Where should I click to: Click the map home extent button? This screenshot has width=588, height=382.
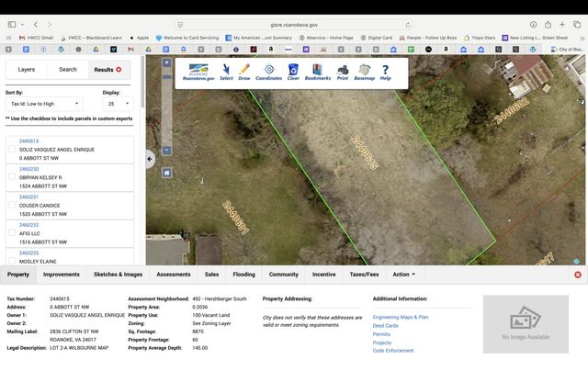[x=166, y=172]
